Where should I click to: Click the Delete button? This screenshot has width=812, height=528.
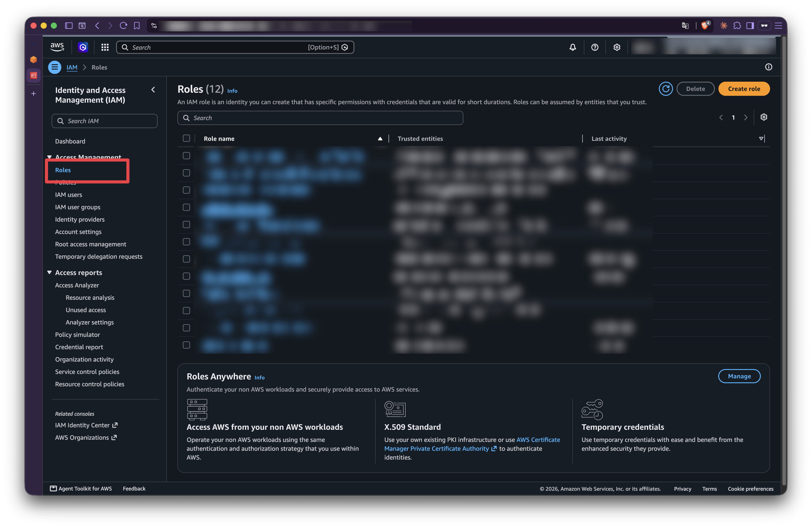[695, 89]
